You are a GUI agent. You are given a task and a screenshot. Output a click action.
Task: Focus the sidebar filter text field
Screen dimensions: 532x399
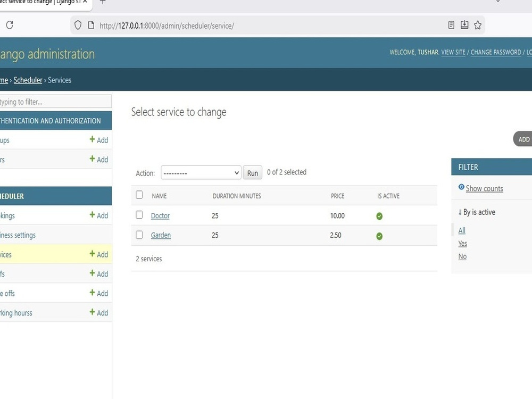[56, 102]
